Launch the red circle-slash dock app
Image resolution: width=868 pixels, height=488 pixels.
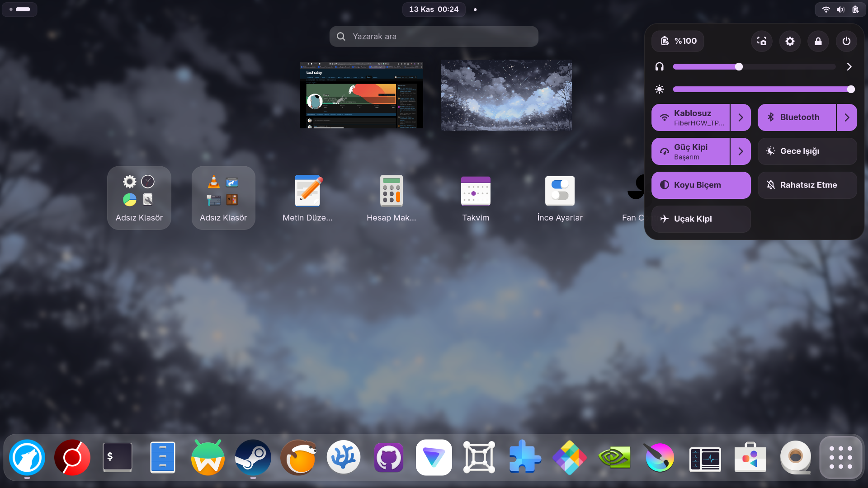coord(72,457)
